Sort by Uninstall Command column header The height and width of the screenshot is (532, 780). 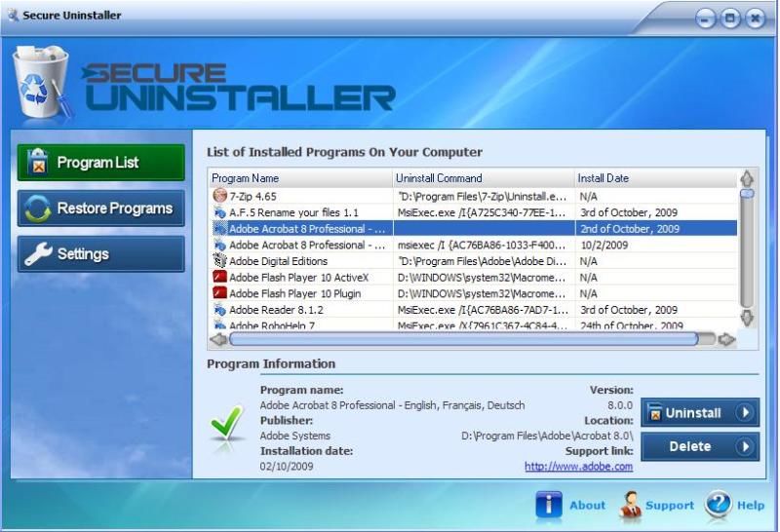[484, 178]
